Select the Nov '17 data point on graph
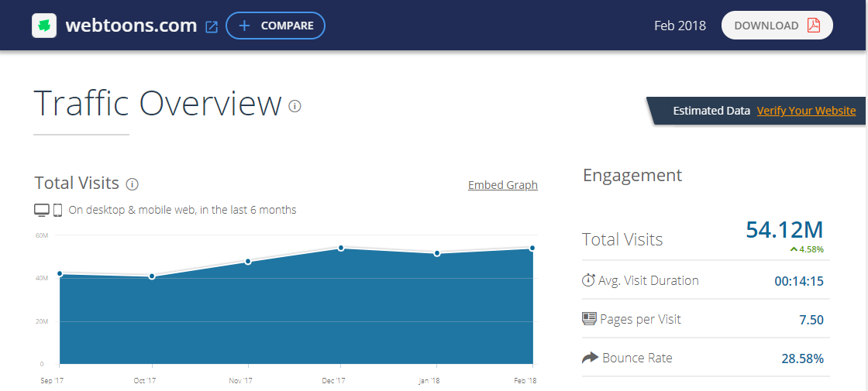This screenshot has width=868, height=391. 248,261
